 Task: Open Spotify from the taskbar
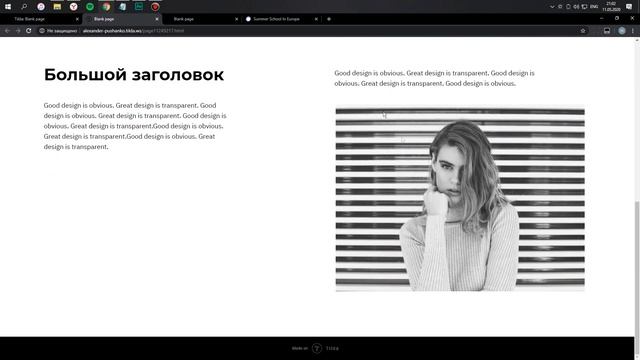coord(90,7)
